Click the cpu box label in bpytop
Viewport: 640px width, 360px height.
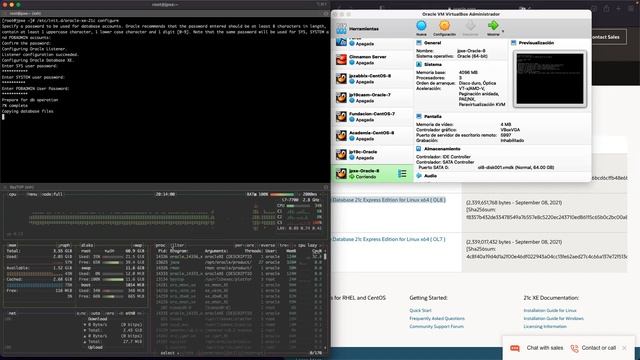click(x=12, y=194)
